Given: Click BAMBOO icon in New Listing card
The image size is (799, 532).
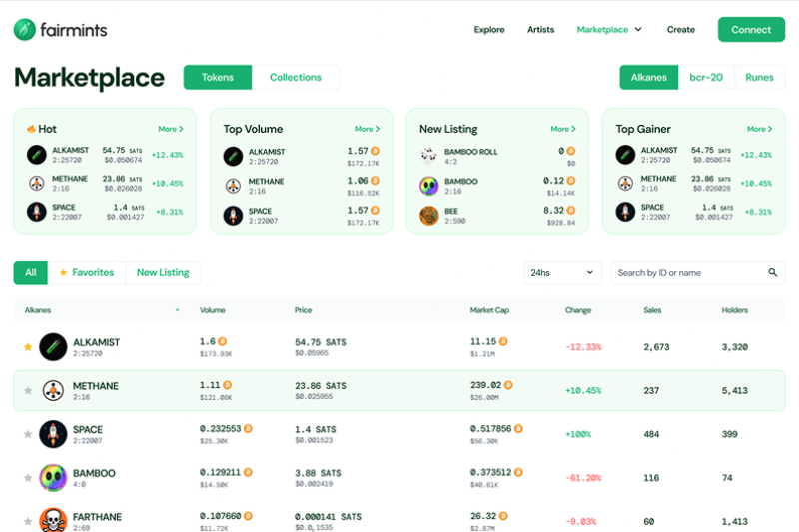Looking at the screenshot, I should click(429, 186).
